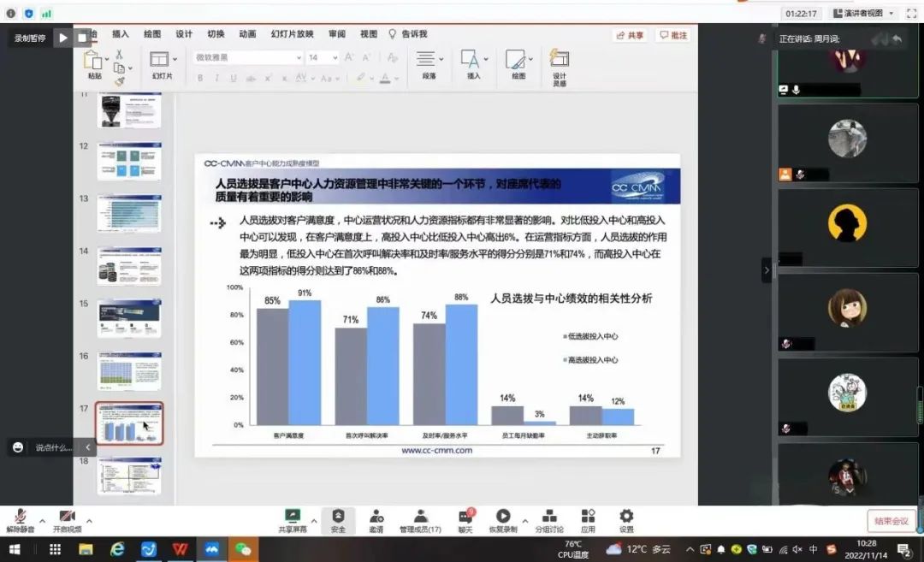This screenshot has width=924, height=562.
Task: Click the 视图 view tab
Action: (369, 34)
